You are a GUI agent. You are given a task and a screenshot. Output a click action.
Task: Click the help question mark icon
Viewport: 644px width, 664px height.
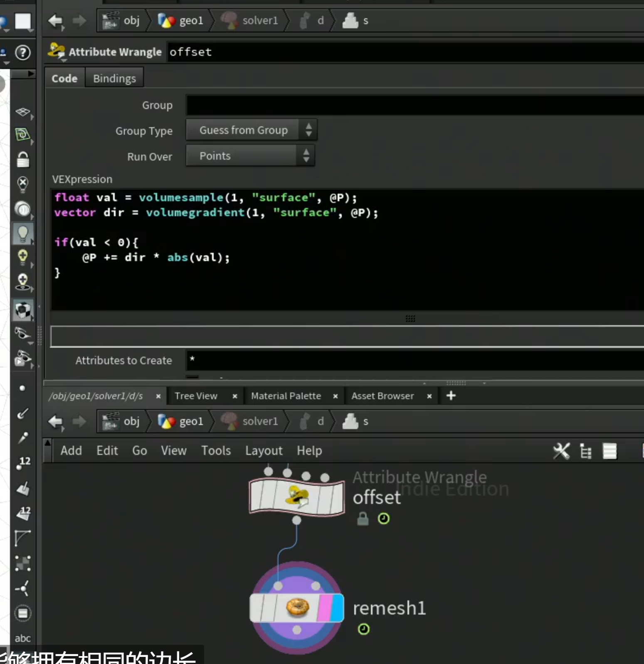click(22, 53)
